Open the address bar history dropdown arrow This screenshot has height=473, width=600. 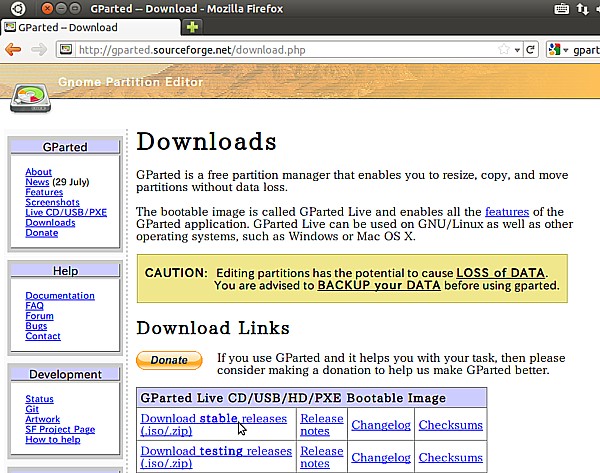[517, 50]
